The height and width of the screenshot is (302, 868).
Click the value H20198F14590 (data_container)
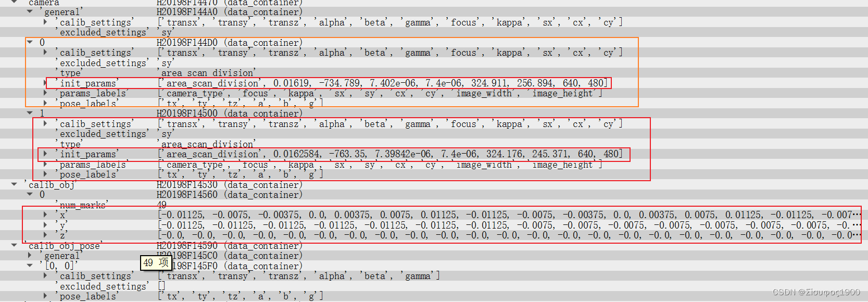[x=229, y=245]
